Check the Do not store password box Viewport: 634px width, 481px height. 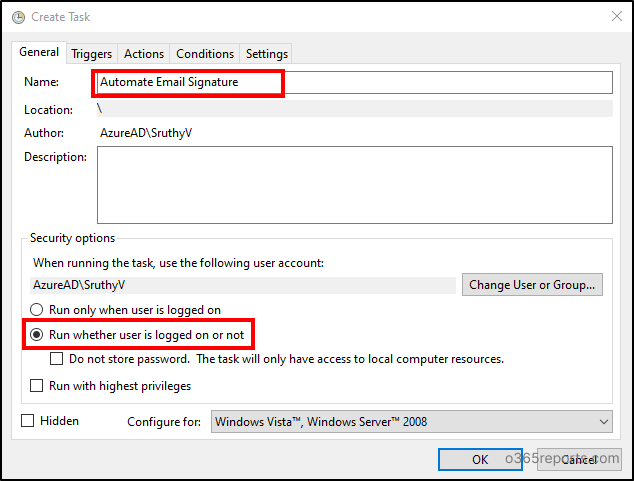pos(56,359)
